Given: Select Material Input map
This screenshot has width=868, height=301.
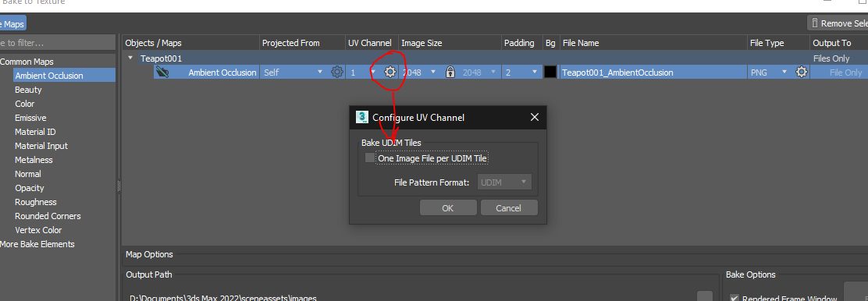Looking at the screenshot, I should pyautogui.click(x=41, y=146).
